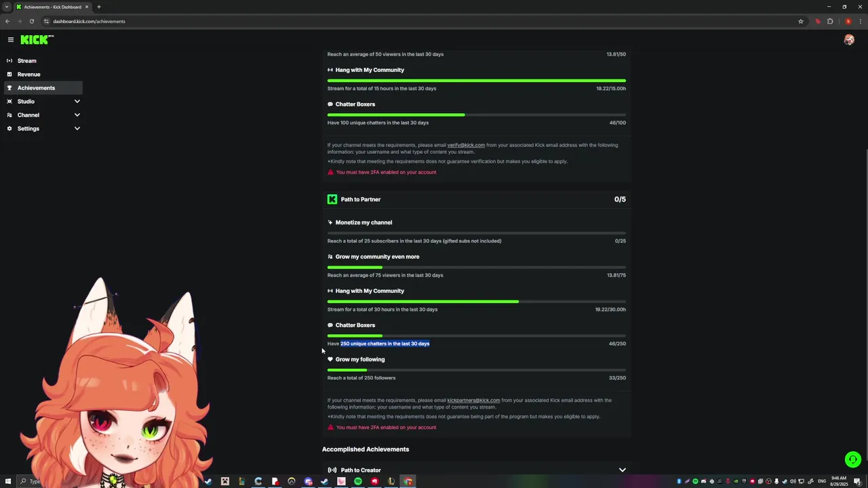Screen dimensions: 868x488
Task: Click the highlighted 250 unique chatters text
Action: tap(384, 344)
